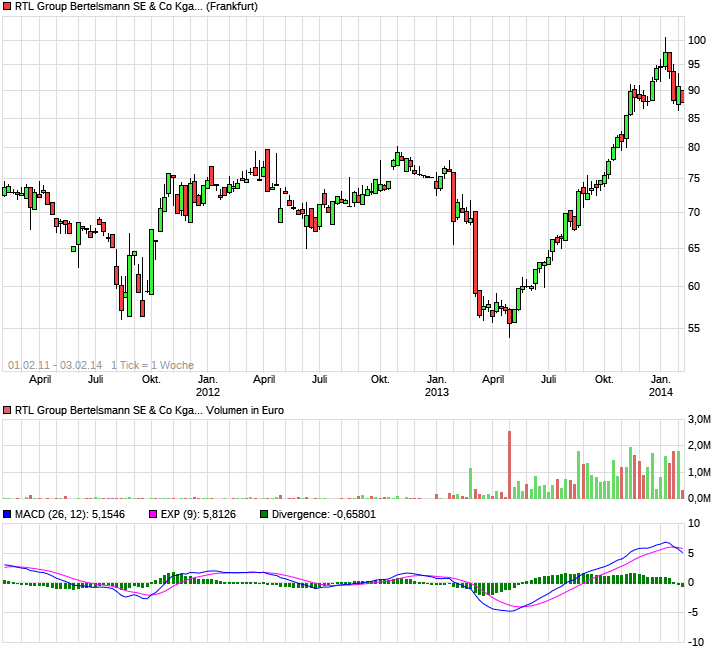This screenshot has width=726, height=652.
Task: Click the volume axis label 0,0M
Action: tap(699, 498)
